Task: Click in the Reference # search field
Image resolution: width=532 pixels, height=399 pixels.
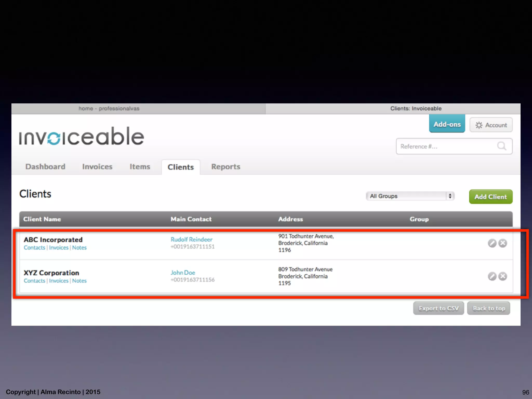Action: pos(444,147)
